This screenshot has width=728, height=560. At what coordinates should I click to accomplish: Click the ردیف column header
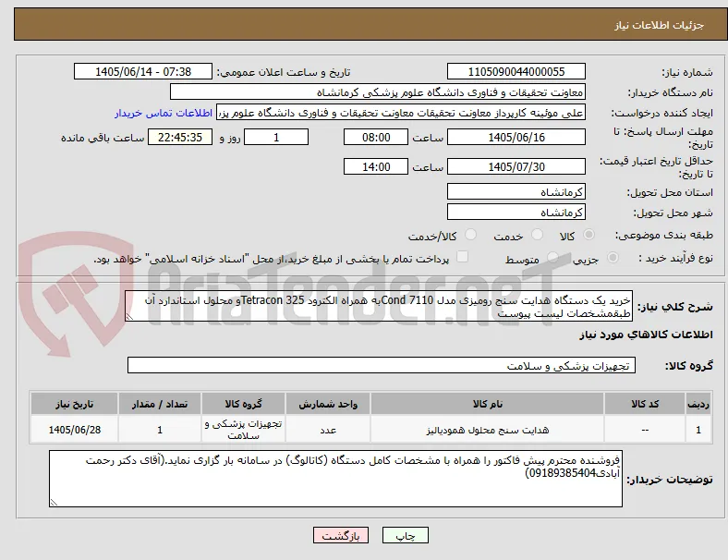point(698,404)
